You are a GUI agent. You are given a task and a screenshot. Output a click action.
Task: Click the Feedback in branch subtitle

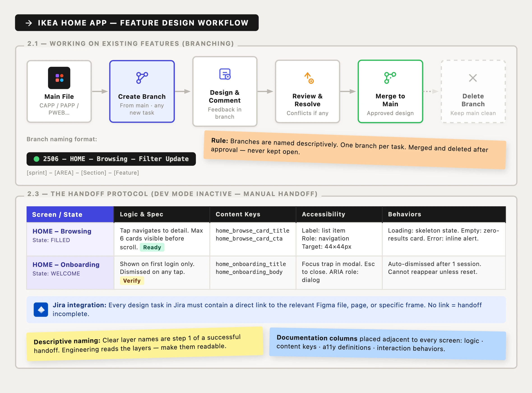pos(225,113)
